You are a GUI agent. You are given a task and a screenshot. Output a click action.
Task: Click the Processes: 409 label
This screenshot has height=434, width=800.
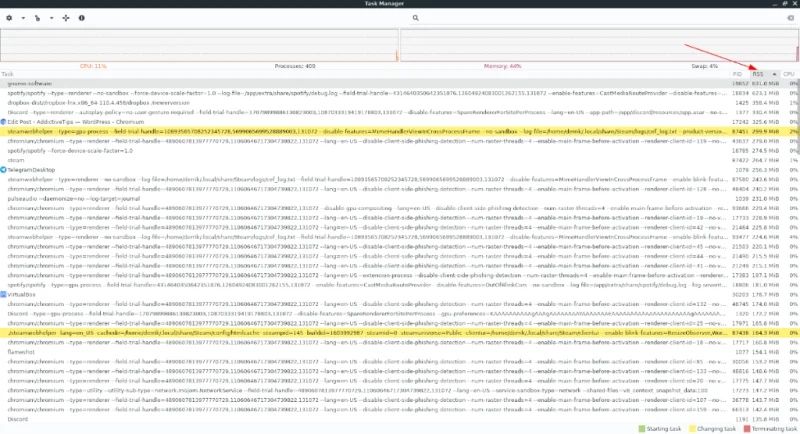click(x=295, y=66)
